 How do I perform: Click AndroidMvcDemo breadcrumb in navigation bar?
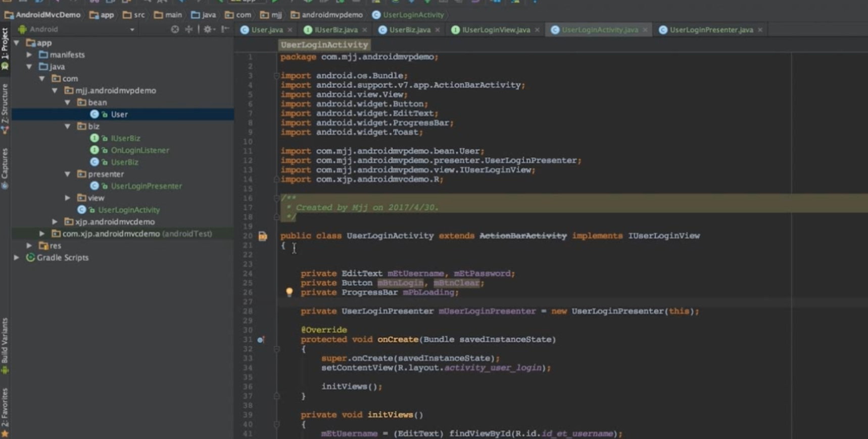(42, 15)
